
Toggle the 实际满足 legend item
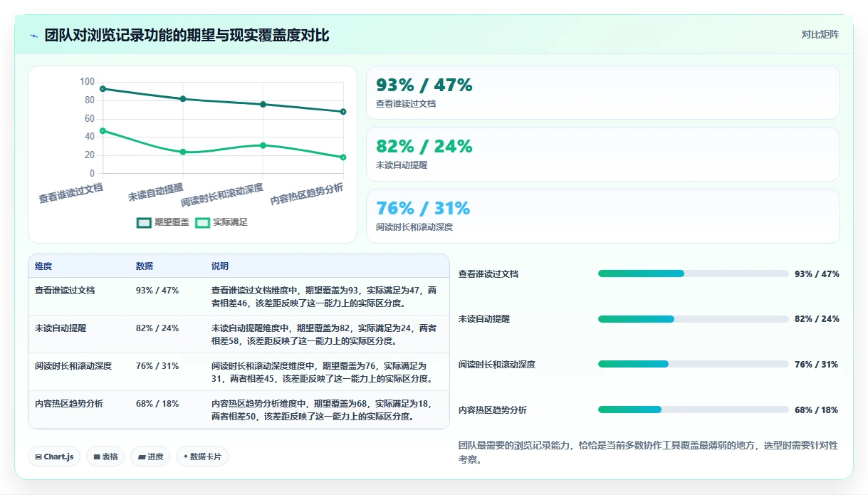[221, 222]
